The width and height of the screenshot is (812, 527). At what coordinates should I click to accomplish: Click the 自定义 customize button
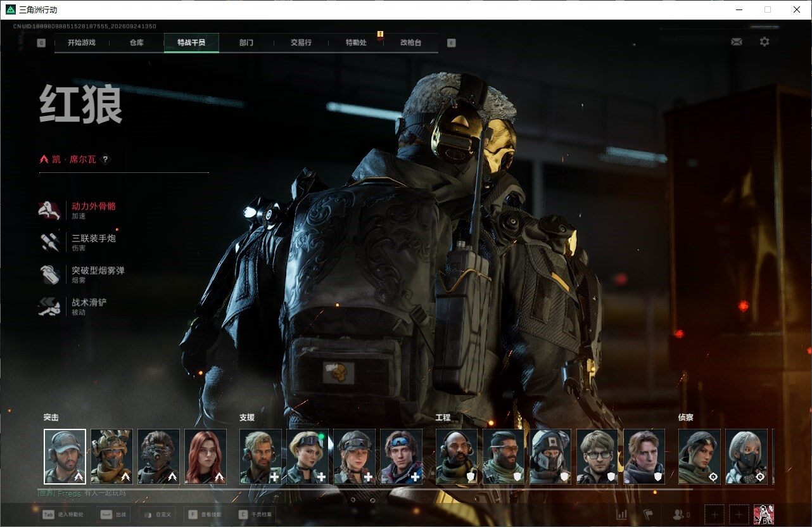(157, 515)
